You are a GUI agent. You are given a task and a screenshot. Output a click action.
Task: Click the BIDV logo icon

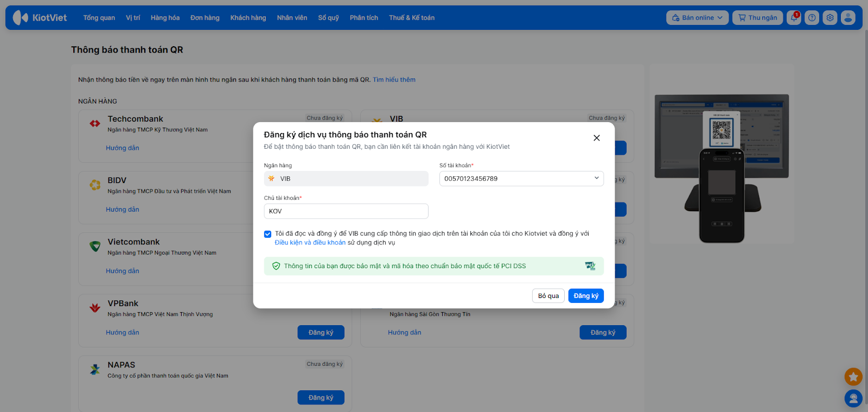pos(95,185)
